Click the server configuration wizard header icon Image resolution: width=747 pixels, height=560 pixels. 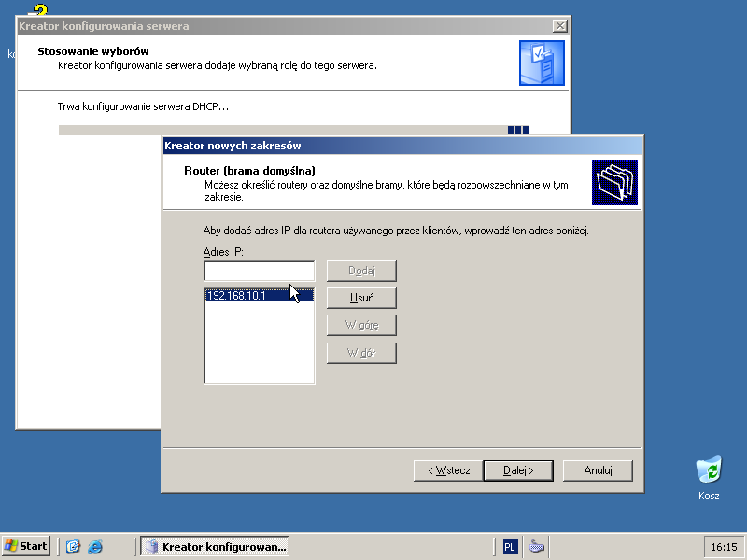[542, 63]
